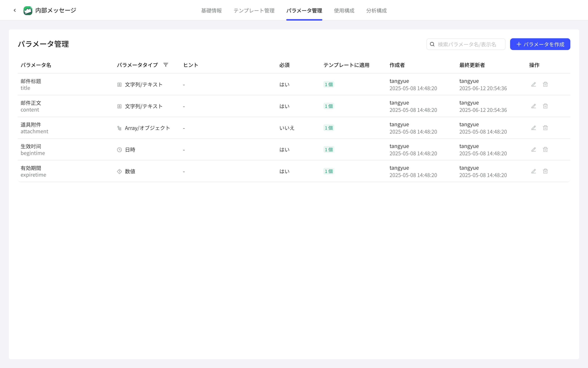
Task: Edit the content parameter row
Action: pos(534,106)
